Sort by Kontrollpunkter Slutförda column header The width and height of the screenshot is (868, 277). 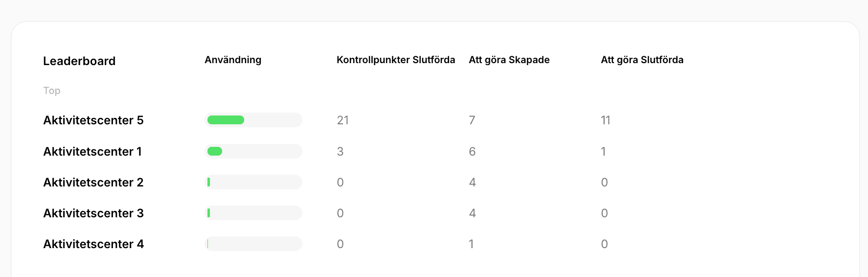click(x=396, y=60)
